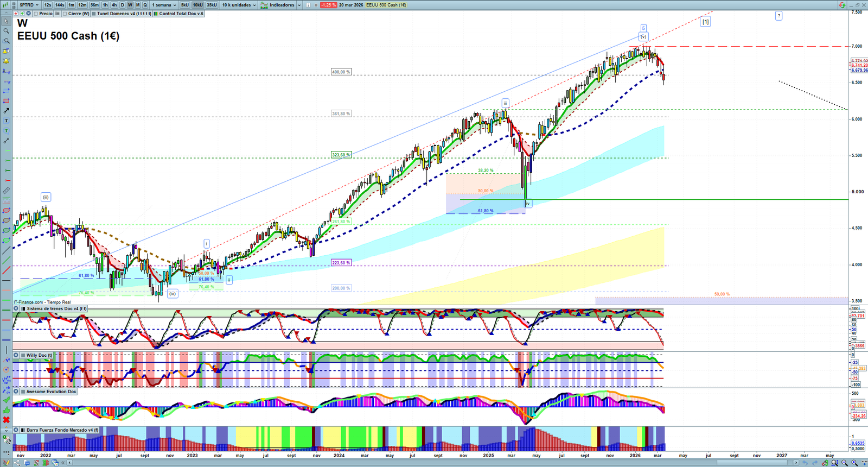Image resolution: width=868 pixels, height=467 pixels.
Task: Choose the arrow drawing tool
Action: 6,111
